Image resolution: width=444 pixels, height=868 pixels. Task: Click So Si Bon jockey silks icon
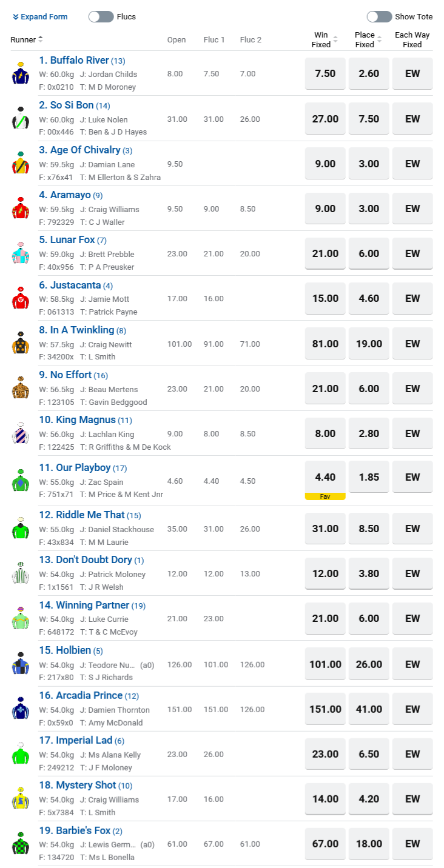[21, 118]
